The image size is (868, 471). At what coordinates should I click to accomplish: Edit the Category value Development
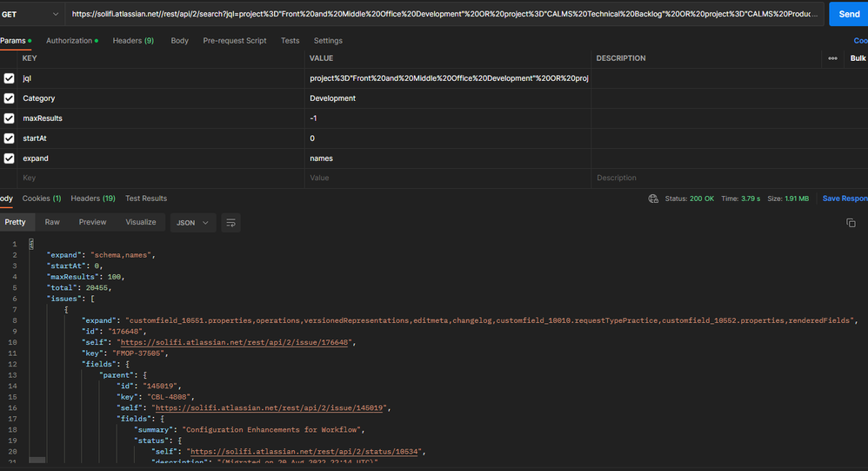click(448, 98)
